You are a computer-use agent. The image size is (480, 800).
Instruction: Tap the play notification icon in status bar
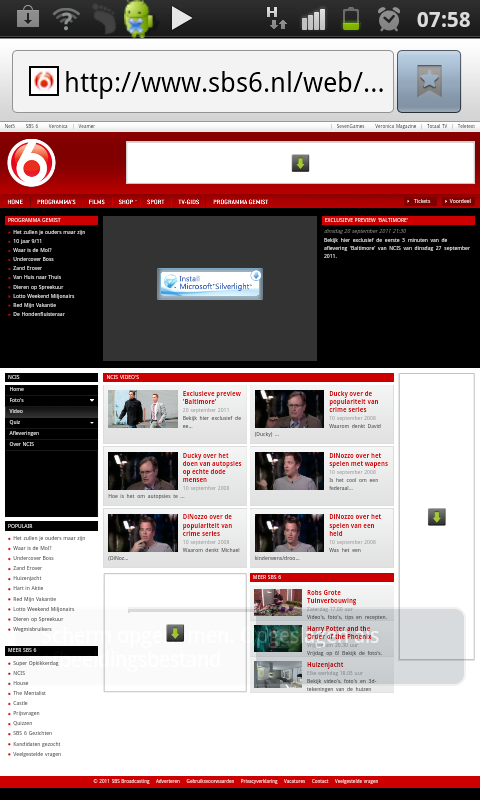[x=181, y=18]
